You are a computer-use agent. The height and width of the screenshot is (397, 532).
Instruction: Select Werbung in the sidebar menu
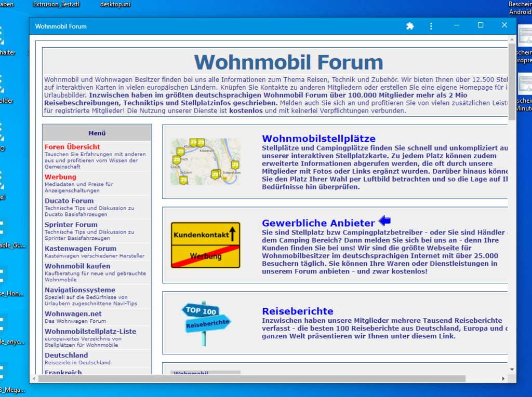click(60, 177)
